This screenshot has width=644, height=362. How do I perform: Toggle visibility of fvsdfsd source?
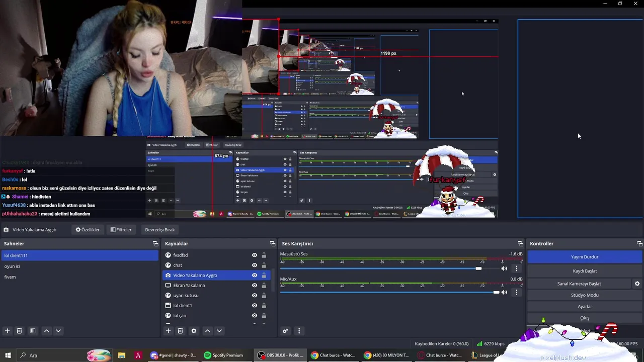(x=255, y=255)
